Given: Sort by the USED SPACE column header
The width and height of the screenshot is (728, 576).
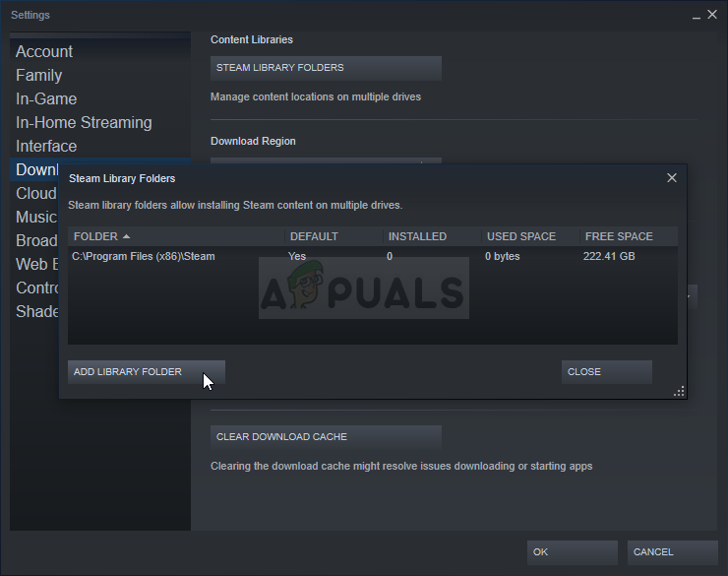Looking at the screenshot, I should coord(530,236).
